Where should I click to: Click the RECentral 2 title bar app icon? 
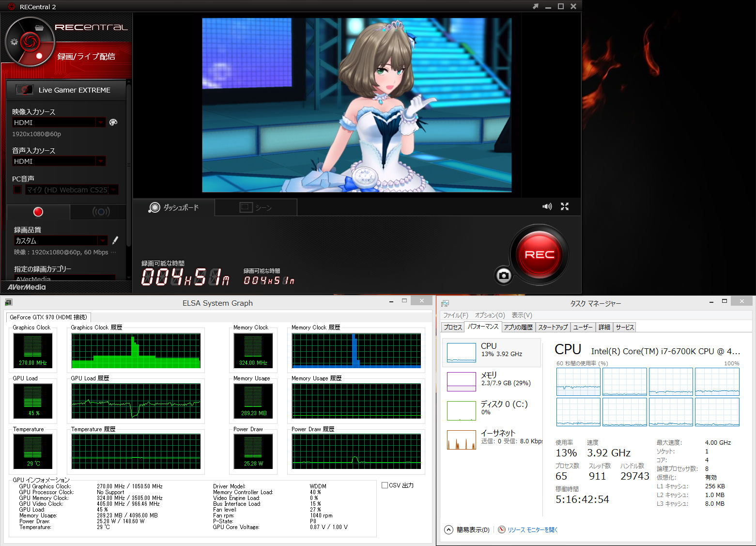[x=12, y=7]
